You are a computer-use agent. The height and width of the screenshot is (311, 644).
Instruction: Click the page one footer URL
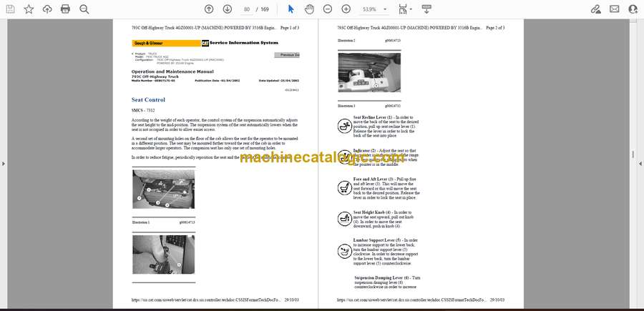(207, 300)
